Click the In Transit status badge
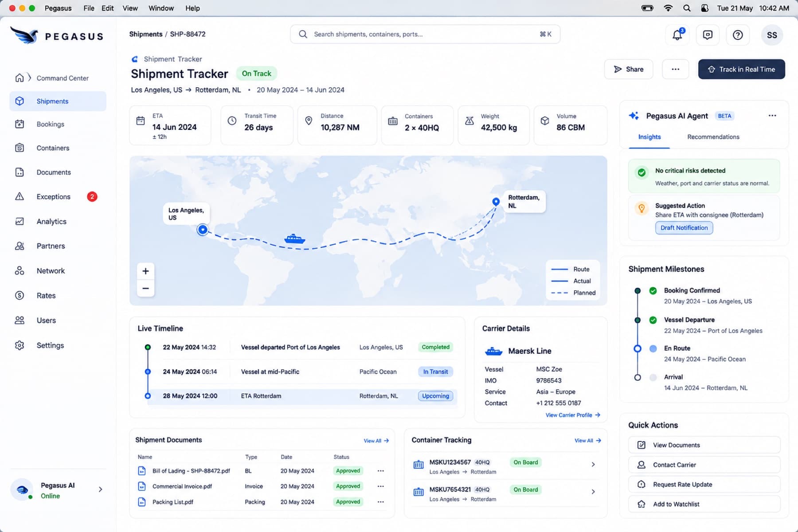Viewport: 798px width, 532px height. (435, 372)
